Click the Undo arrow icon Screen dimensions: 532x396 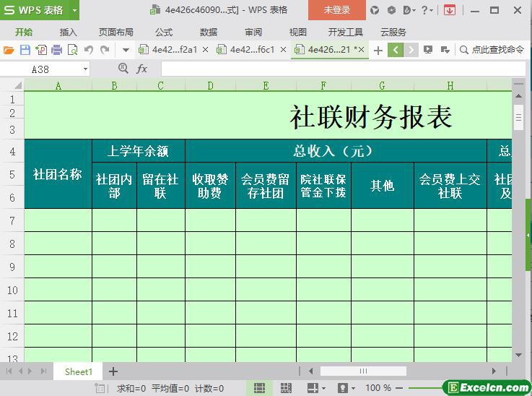click(89, 50)
